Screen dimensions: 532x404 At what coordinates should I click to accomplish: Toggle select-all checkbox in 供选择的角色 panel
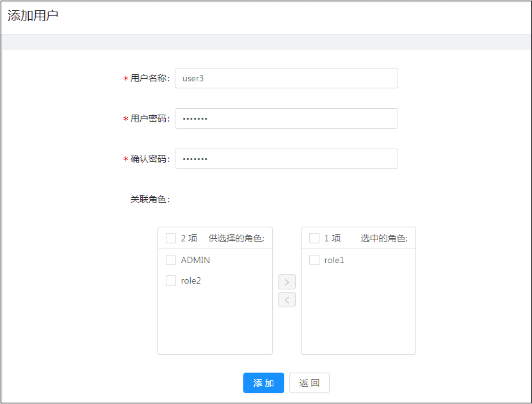(x=171, y=238)
